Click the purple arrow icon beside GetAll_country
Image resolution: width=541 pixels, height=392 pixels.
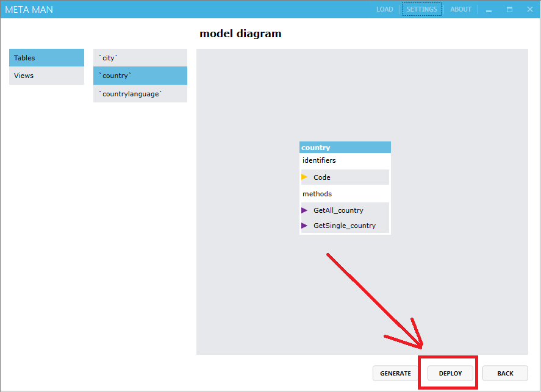(305, 210)
